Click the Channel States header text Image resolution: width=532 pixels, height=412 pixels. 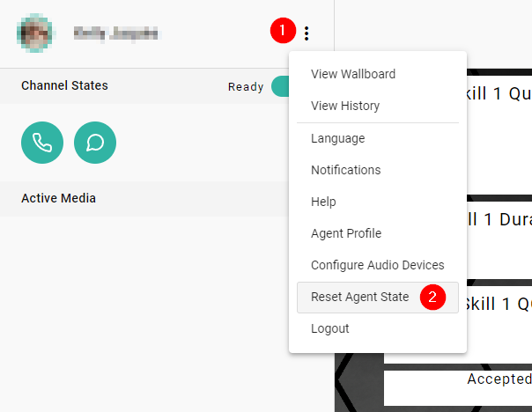coord(64,85)
